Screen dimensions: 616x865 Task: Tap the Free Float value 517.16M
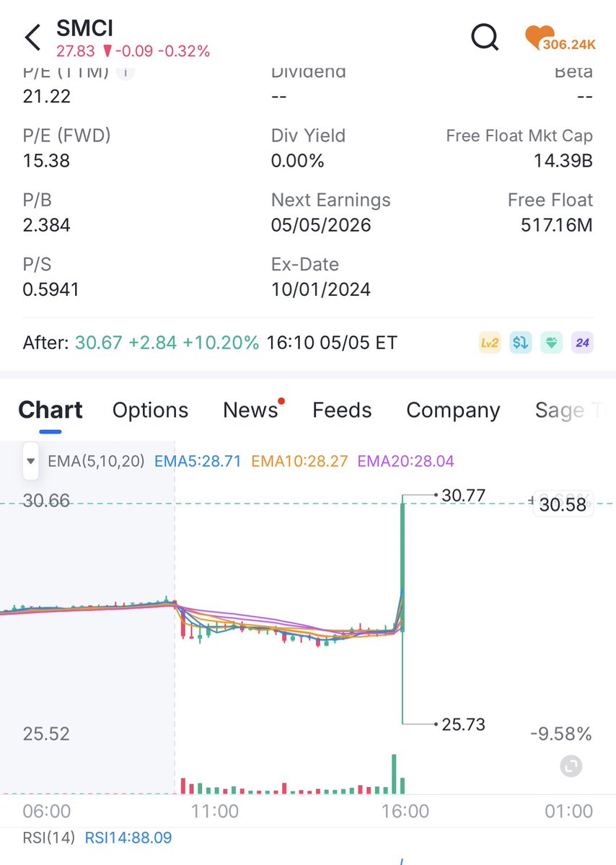click(557, 225)
